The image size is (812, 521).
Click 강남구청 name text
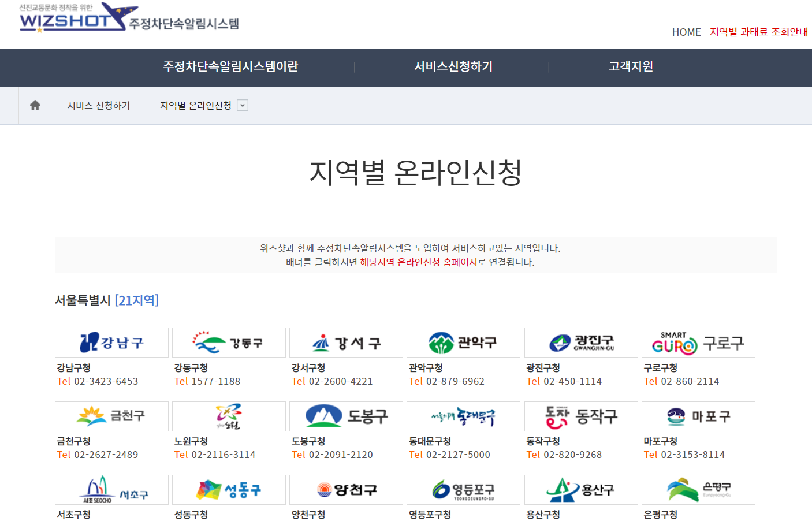[x=74, y=368]
